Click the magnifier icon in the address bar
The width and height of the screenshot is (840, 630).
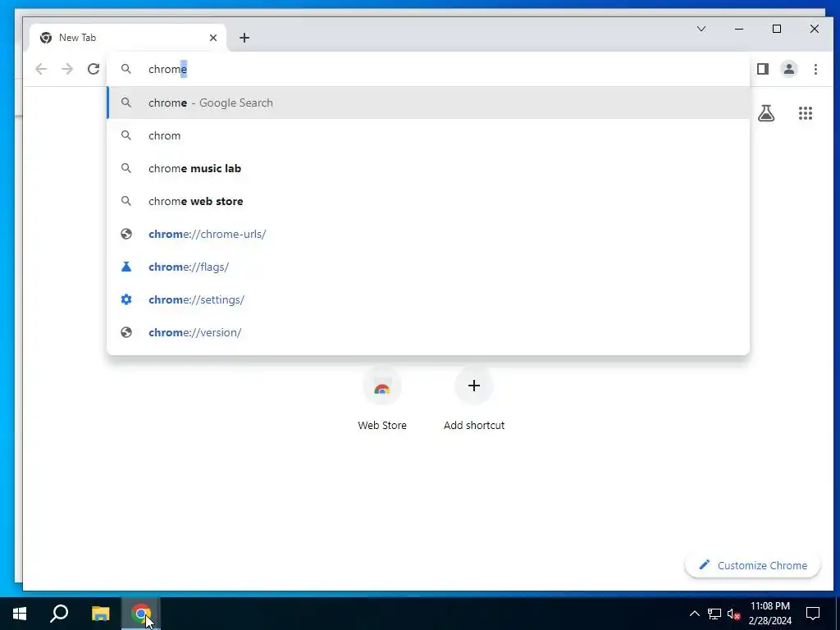[x=126, y=69]
